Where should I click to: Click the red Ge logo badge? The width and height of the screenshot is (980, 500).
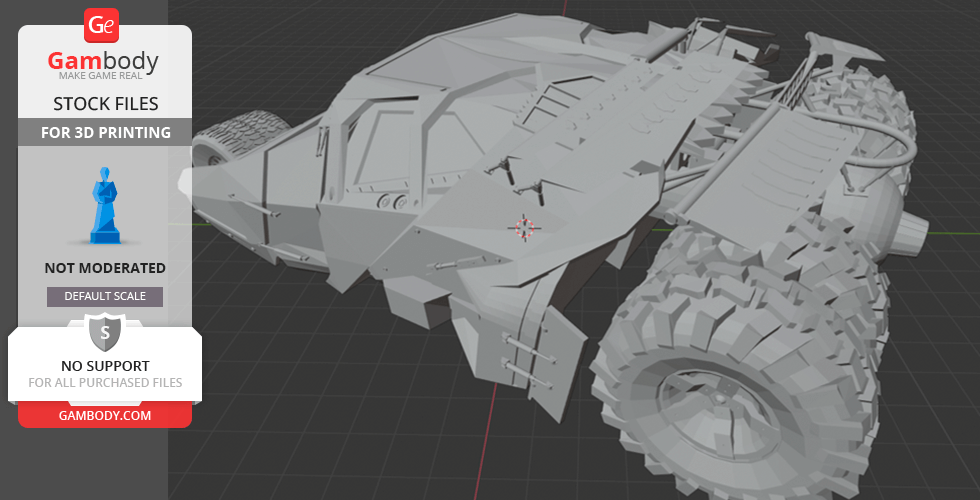point(101,26)
